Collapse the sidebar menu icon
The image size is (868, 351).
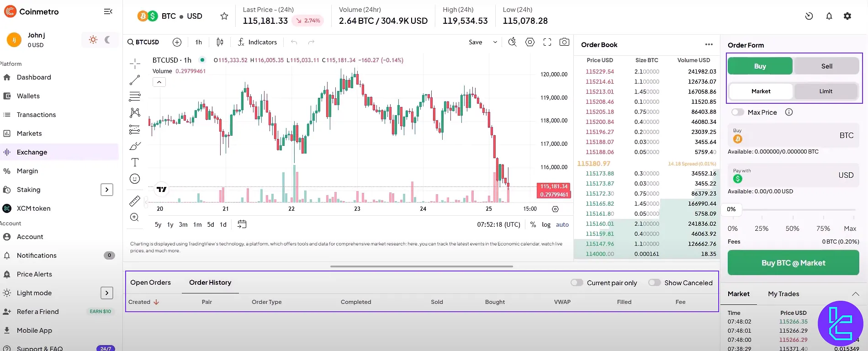(108, 11)
